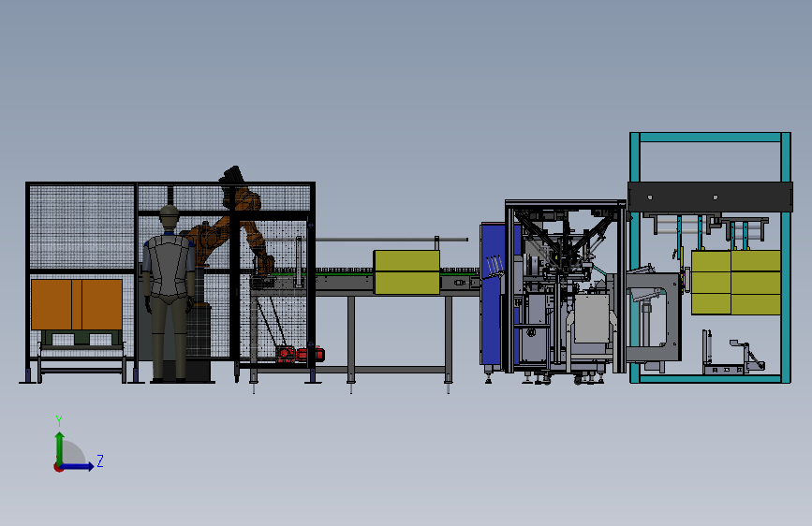Click the green Y axis arrow on triad
The width and height of the screenshot is (812, 526).
pos(60,447)
